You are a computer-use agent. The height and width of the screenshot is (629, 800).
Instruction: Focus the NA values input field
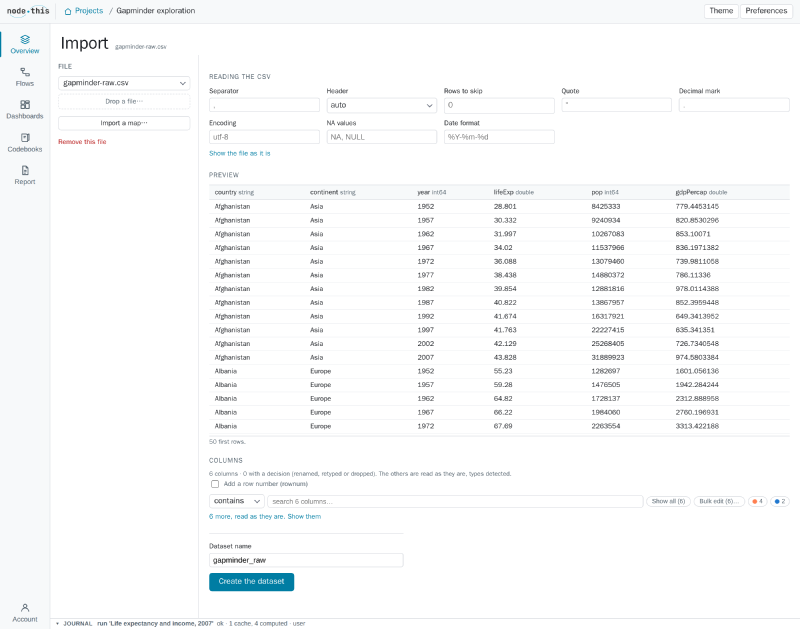(382, 137)
